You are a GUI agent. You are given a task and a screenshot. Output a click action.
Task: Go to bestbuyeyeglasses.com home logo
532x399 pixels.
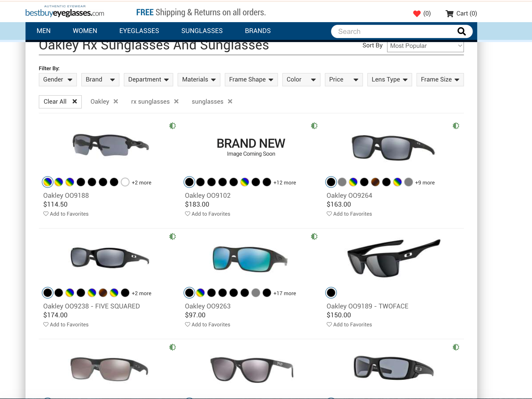point(65,11)
